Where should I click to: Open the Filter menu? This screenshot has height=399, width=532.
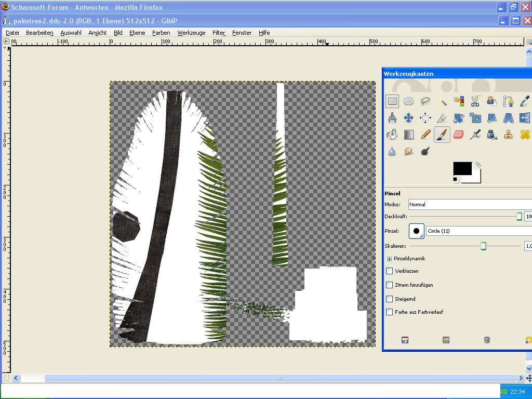(x=218, y=33)
